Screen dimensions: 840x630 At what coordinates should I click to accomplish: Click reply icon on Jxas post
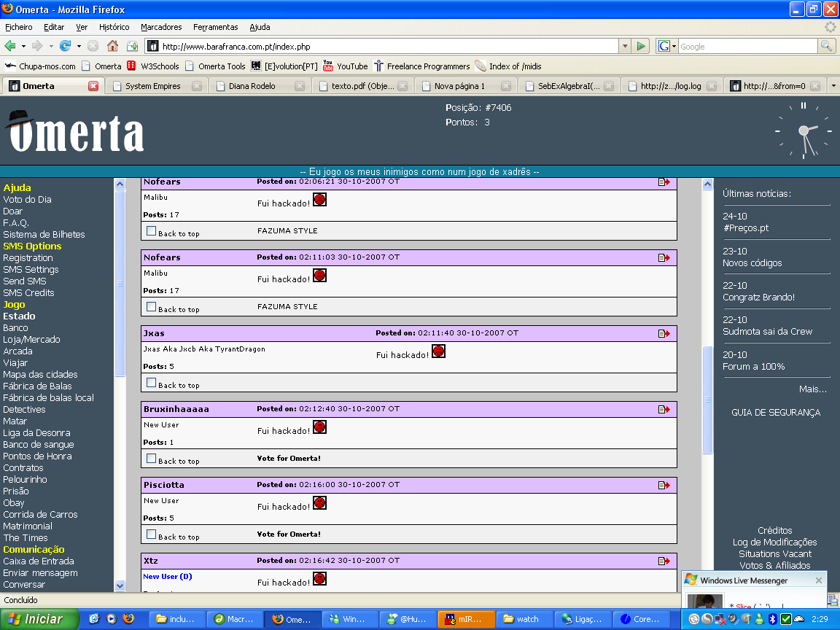pyautogui.click(x=664, y=334)
